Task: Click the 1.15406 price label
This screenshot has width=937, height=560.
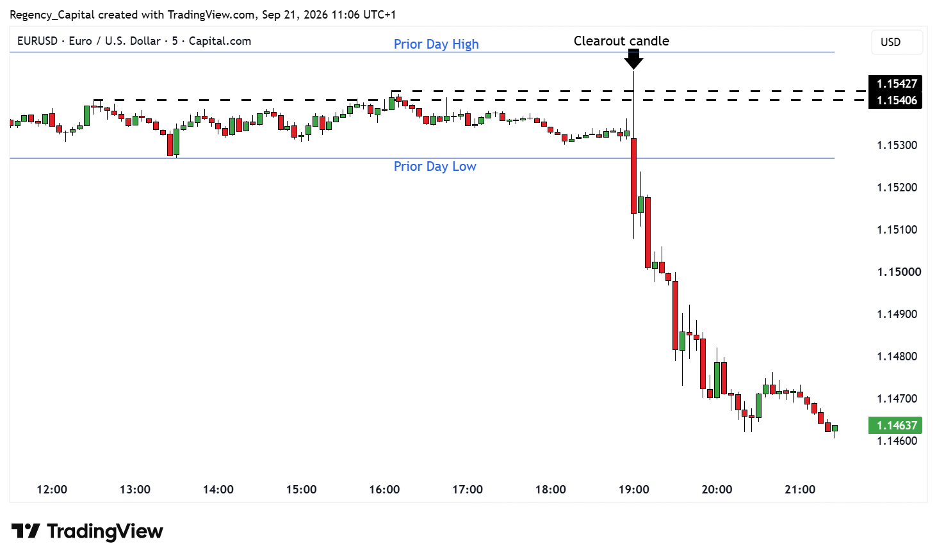Action: tap(895, 100)
